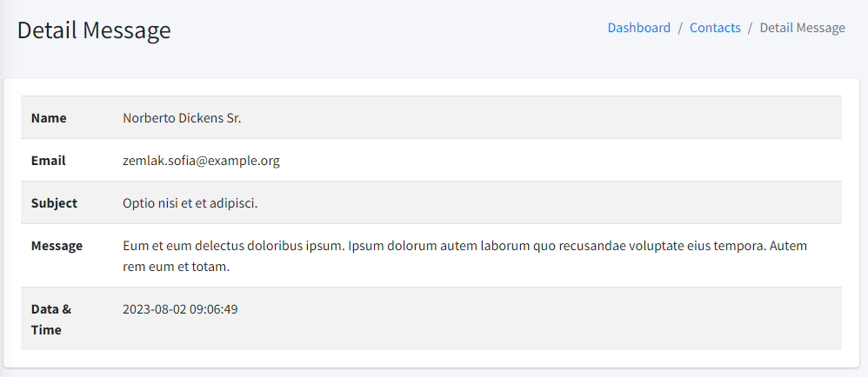Screen dimensions: 868x377
Task: Click the subject text Optio nisi et et adipisci
Action: click(x=190, y=203)
